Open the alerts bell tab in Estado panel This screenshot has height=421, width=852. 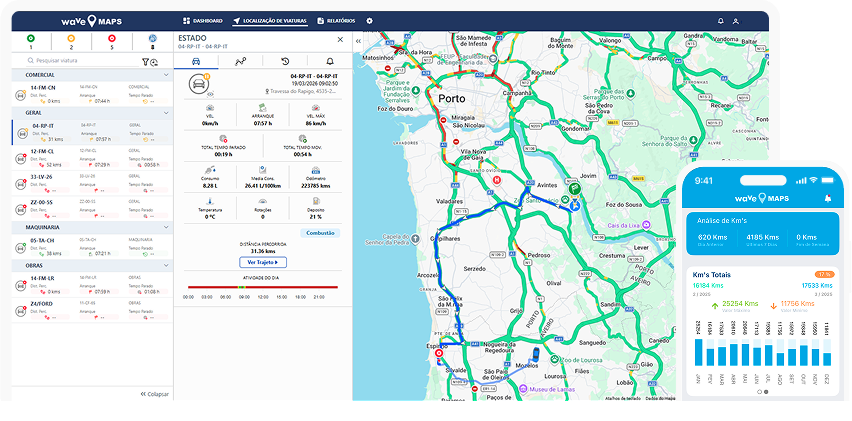(330, 61)
